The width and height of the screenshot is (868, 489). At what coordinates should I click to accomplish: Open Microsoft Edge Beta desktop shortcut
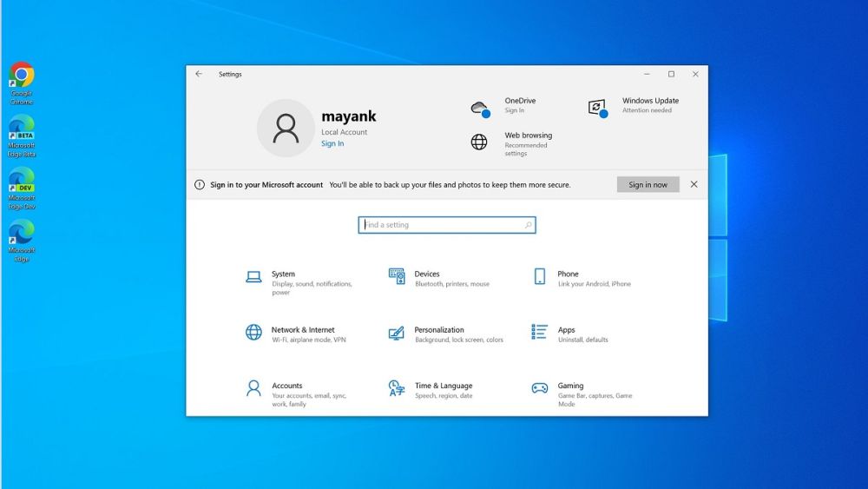coord(22,136)
